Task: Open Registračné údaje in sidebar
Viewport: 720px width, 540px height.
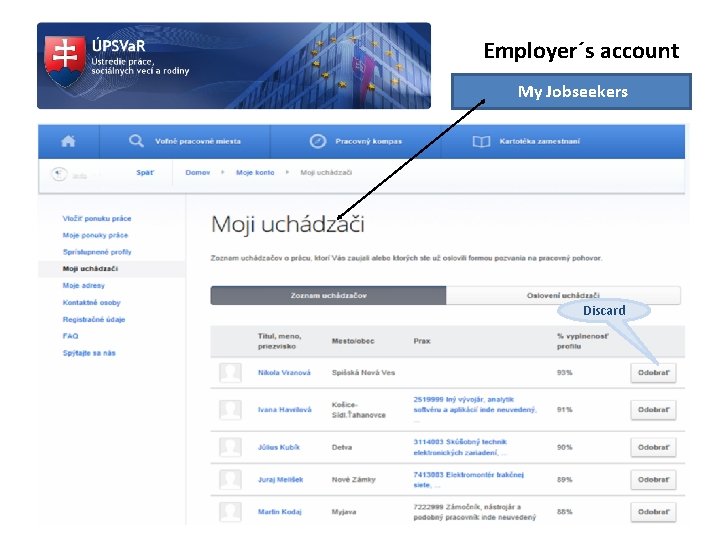Action: 94,319
